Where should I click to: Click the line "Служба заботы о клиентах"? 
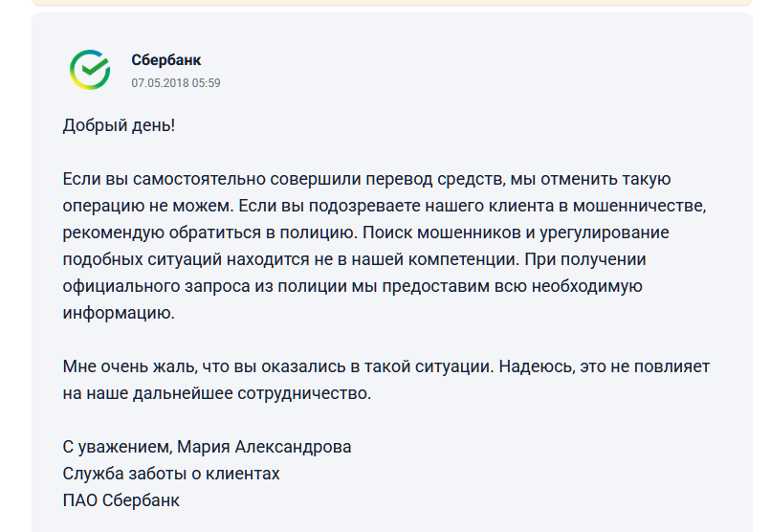tap(171, 474)
